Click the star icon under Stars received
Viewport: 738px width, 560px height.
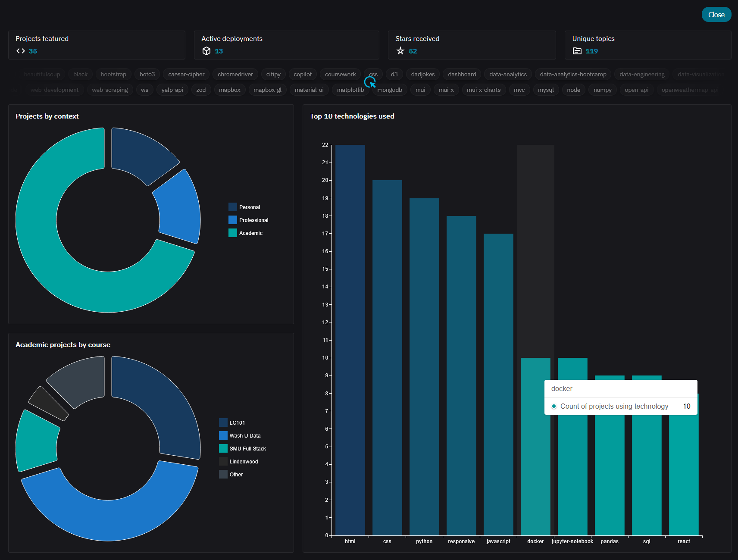point(400,51)
